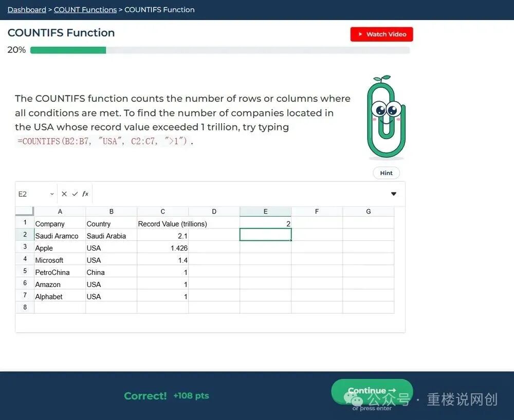Click the Watch Video button
Image resolution: width=514 pixels, height=420 pixels.
(x=381, y=34)
